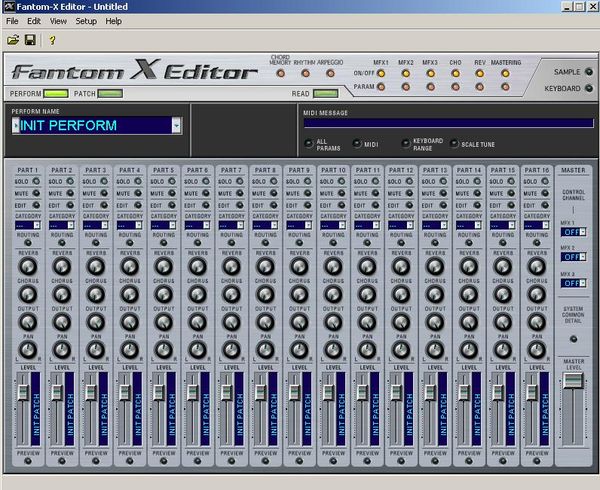Click the Master Level fader handle
Image resolution: width=600 pixels, height=490 pixels.
573,381
